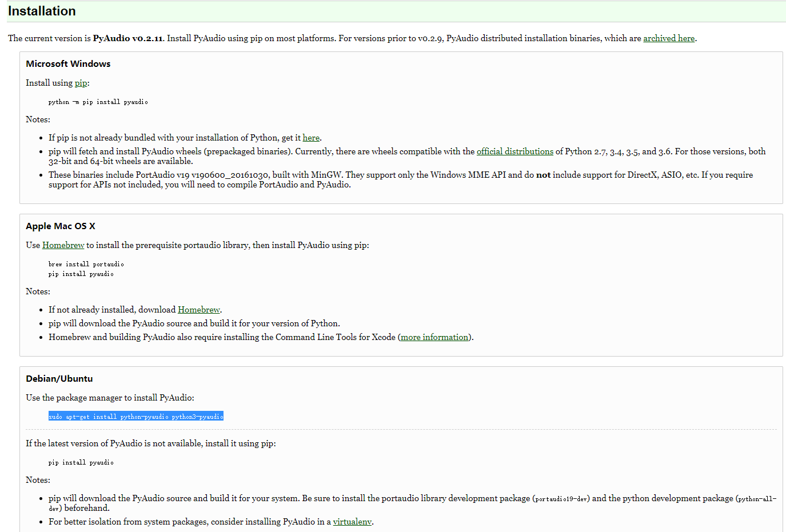Click the highlighted sudo apt-get install command
Screen dimensions: 786x532
click(136, 417)
